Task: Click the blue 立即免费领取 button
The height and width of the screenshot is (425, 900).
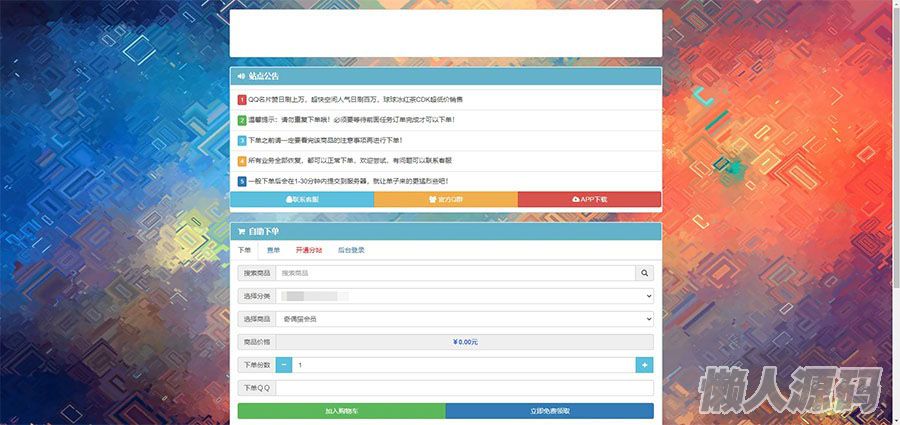Action: coord(549,411)
